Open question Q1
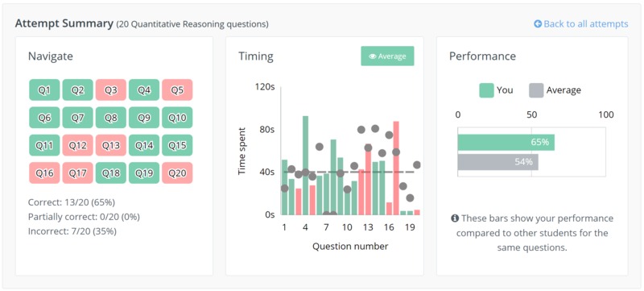Screen dimensions: 644x291 coord(44,90)
